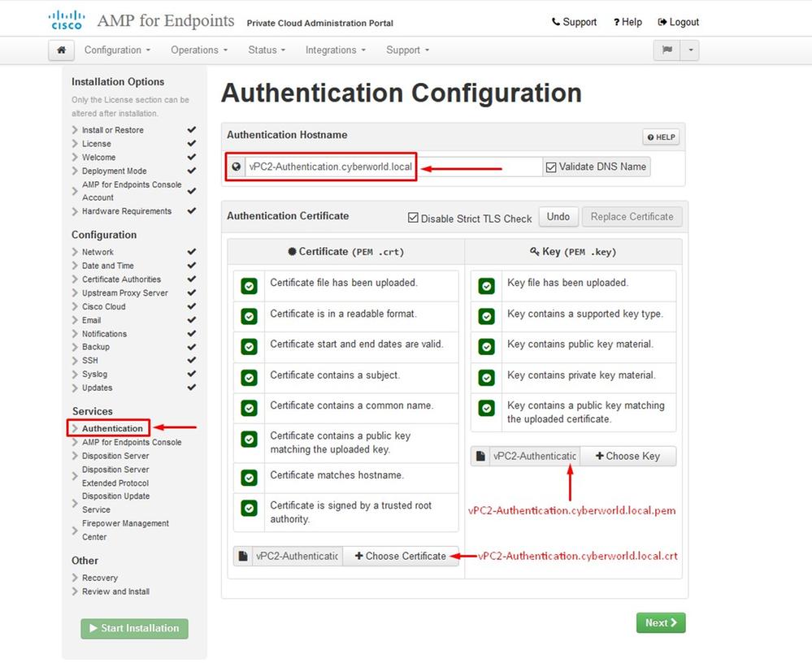Click checkmark next to Hardware Requirements

pos(192,210)
